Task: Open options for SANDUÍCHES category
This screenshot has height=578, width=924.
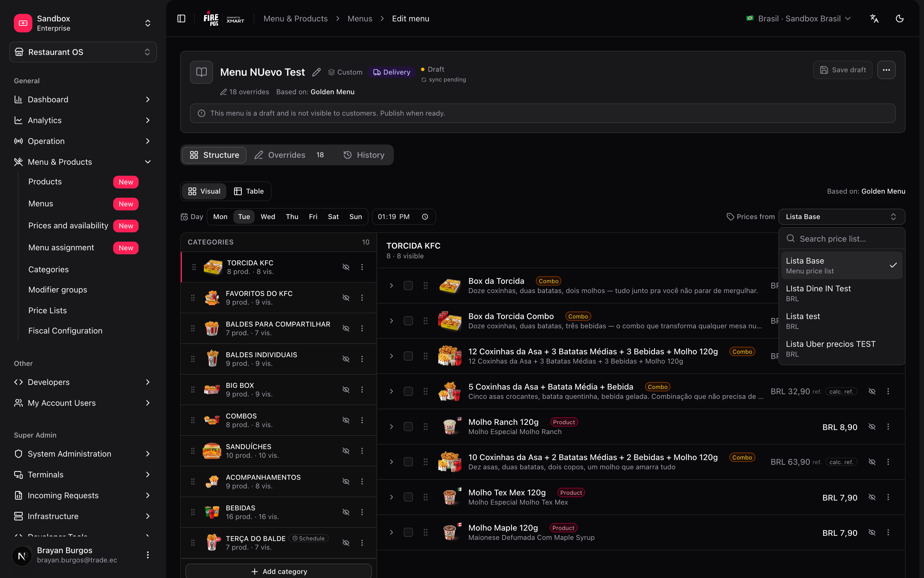Action: point(362,451)
